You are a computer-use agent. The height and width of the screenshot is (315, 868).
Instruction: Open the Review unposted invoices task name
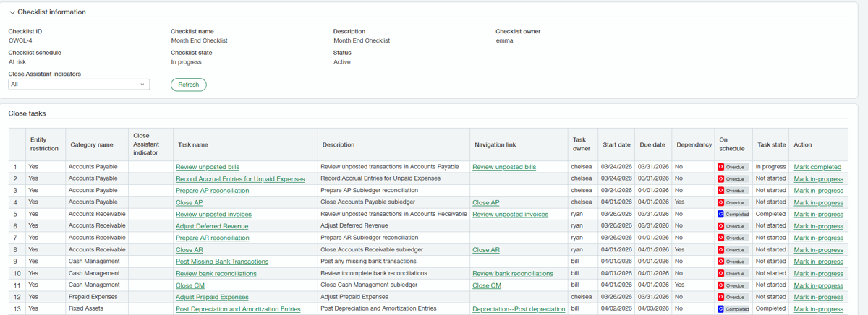(213, 215)
